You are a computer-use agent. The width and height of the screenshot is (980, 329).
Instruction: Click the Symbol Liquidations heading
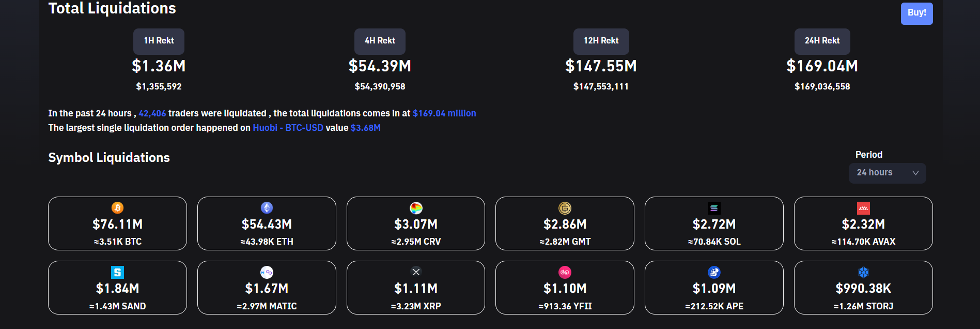click(x=108, y=158)
